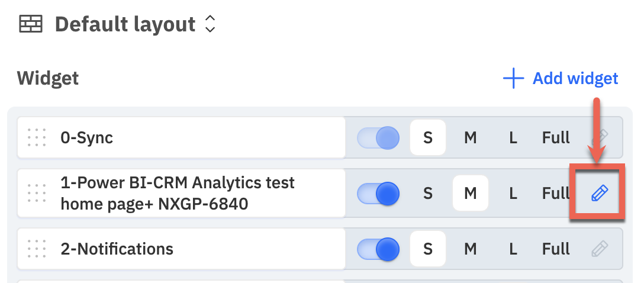Click the edit pencil for Power BI widget
The height and width of the screenshot is (283, 644).
[599, 193]
